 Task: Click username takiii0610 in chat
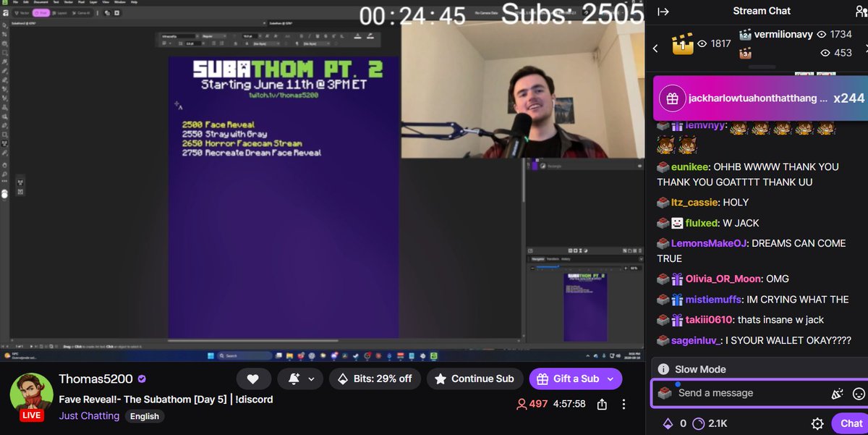coord(710,320)
